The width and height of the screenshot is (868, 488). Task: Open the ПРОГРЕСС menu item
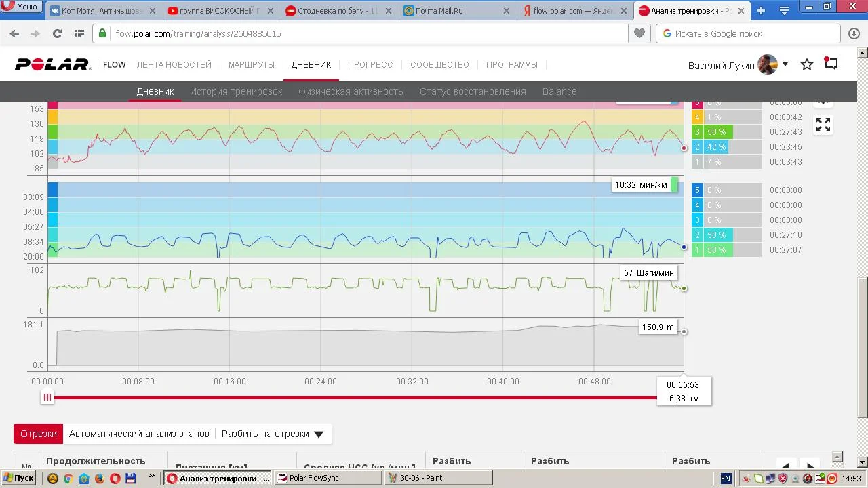370,65
